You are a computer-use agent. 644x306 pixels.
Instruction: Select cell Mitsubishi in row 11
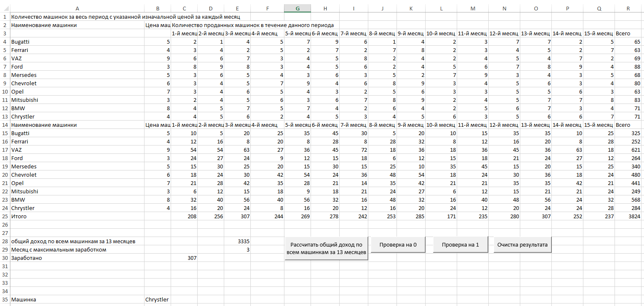pyautogui.click(x=77, y=100)
